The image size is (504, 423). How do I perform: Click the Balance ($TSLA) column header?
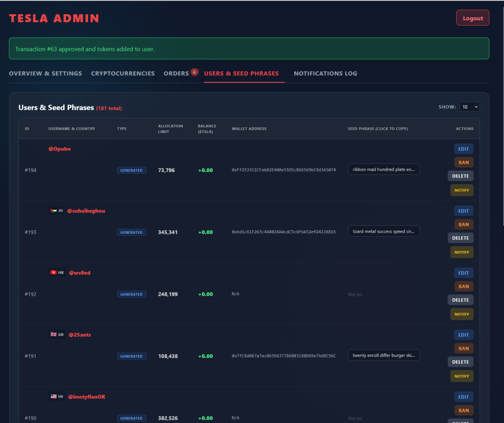207,129
